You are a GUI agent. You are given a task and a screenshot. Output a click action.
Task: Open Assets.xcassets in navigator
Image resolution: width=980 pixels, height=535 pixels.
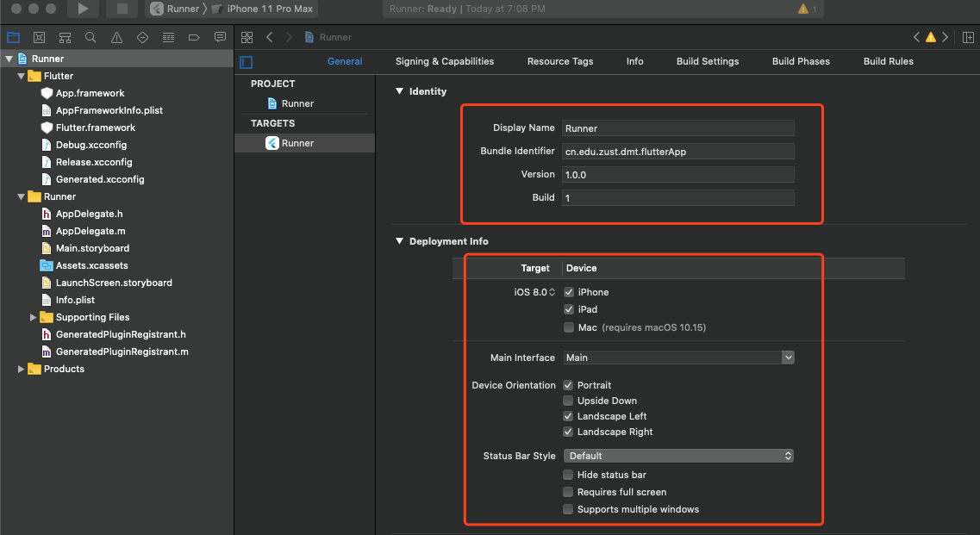click(92, 265)
